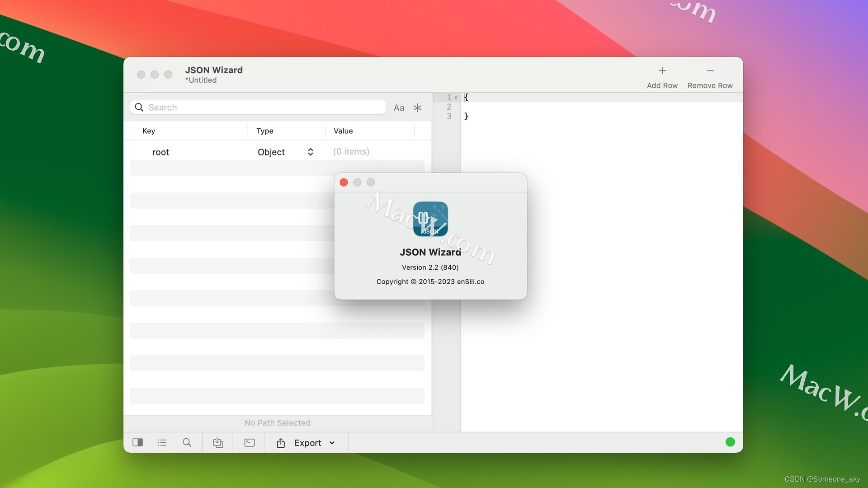The image size is (868, 488).
Task: Toggle the green status indicator
Action: coord(730,442)
